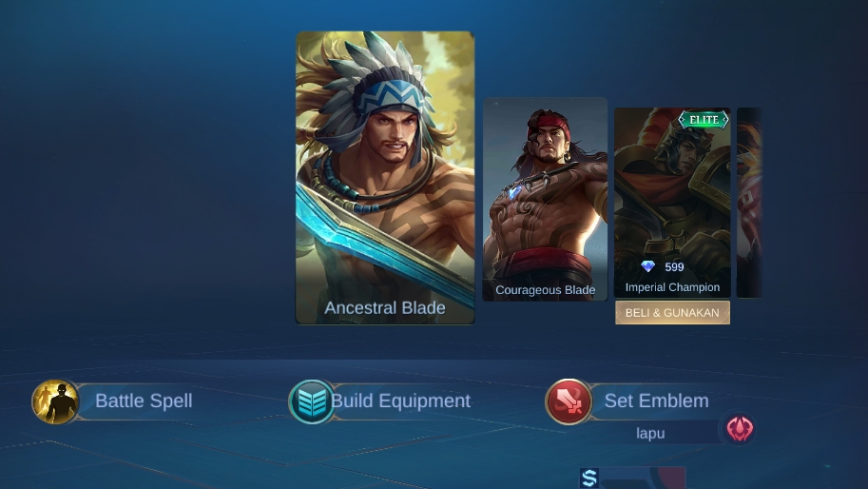Click the dark red shape right of S icon

click(x=671, y=478)
